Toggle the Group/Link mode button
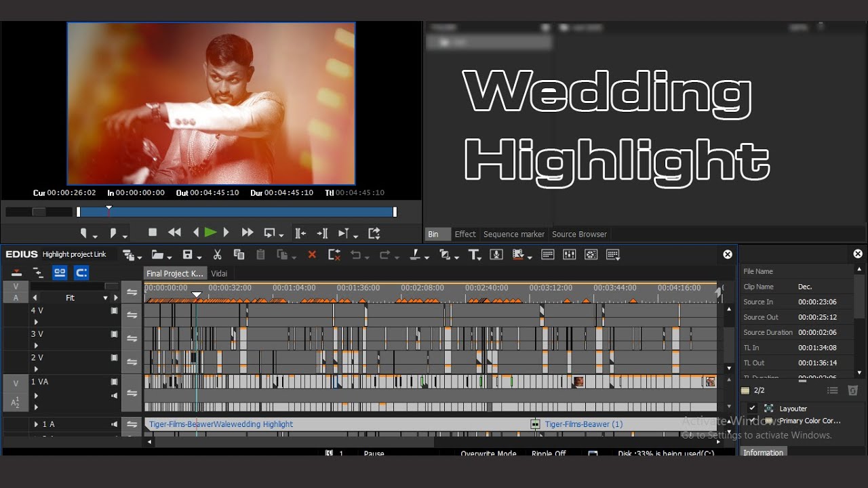The image size is (868, 488). [x=60, y=273]
